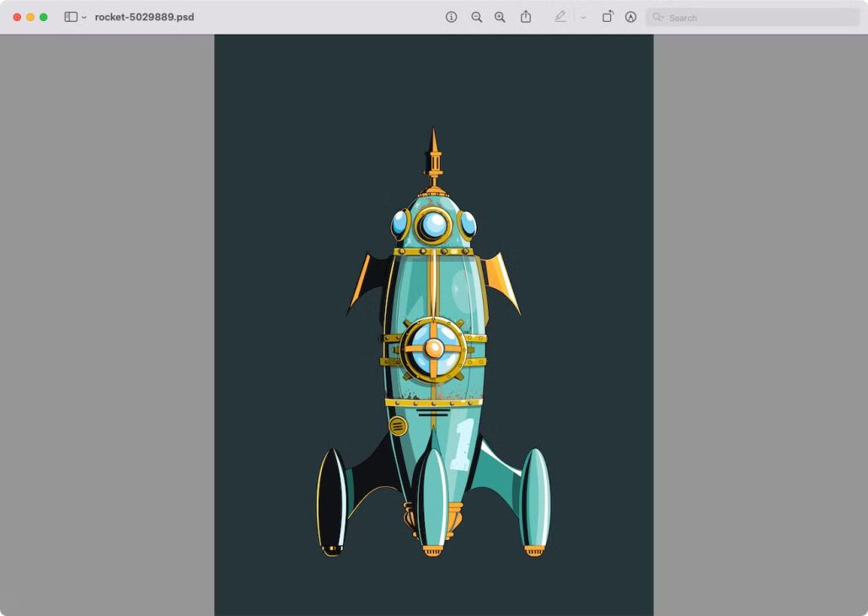Zoom out using the minus magnifier
Image resolution: width=868 pixels, height=616 pixels.
(476, 17)
